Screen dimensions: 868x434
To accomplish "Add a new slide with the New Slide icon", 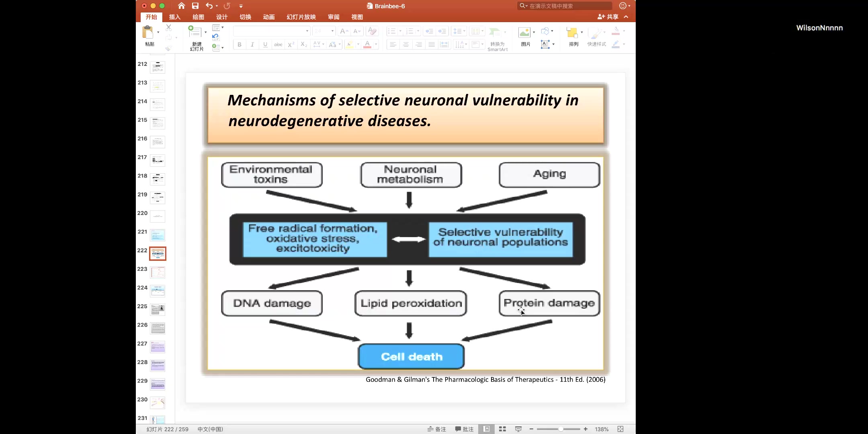I will [194, 31].
